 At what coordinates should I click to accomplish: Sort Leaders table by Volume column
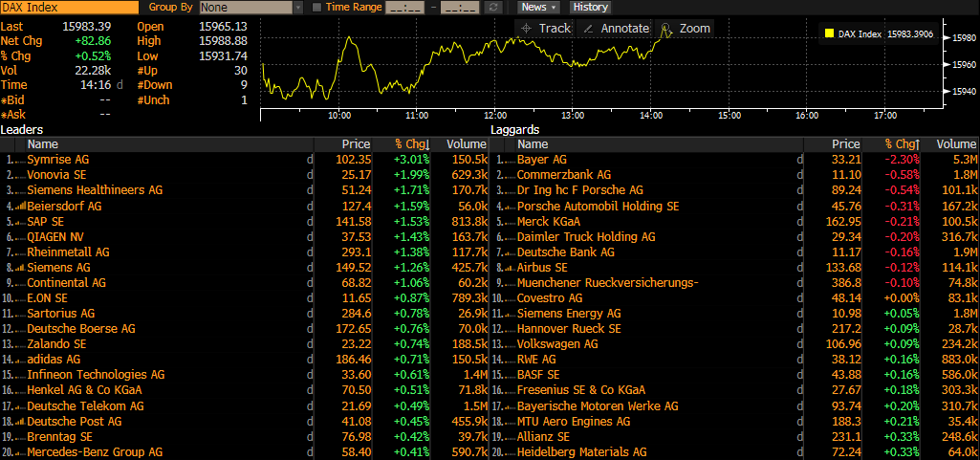[x=467, y=143]
